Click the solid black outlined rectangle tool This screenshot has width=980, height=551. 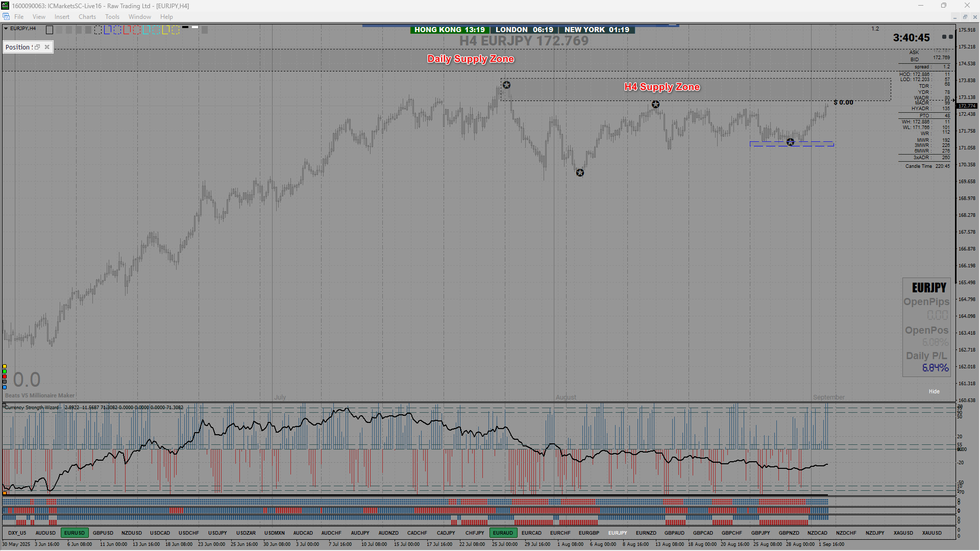(x=50, y=30)
